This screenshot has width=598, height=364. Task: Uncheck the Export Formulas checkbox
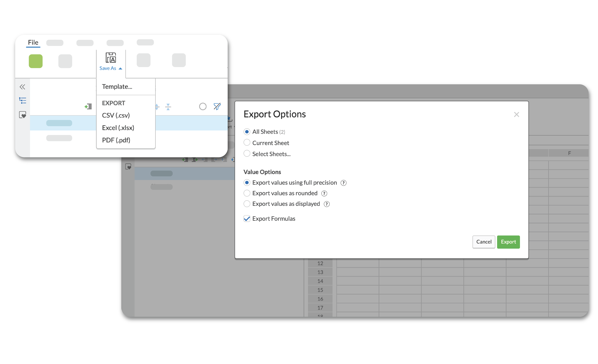247,219
